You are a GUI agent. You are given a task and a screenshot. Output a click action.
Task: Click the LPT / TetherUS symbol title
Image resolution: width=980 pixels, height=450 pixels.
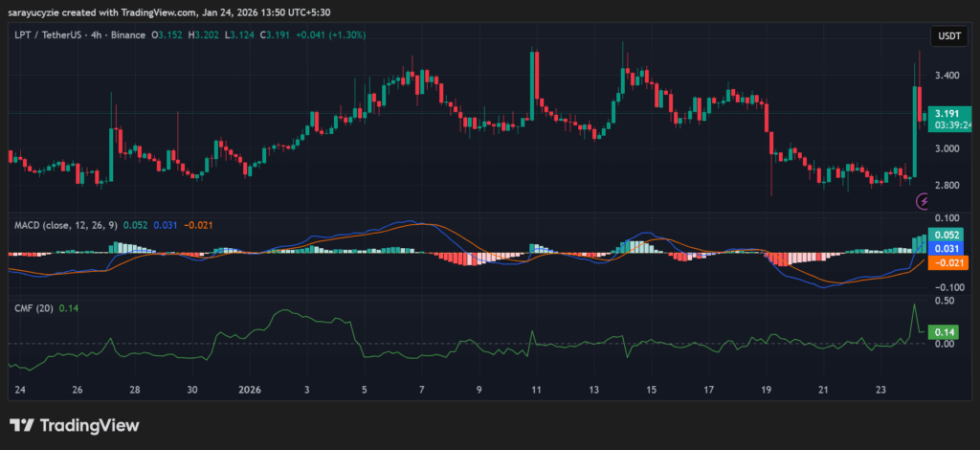coord(52,34)
